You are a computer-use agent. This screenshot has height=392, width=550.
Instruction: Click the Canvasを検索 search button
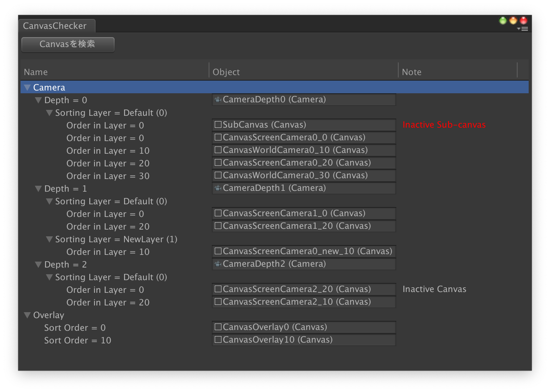68,44
